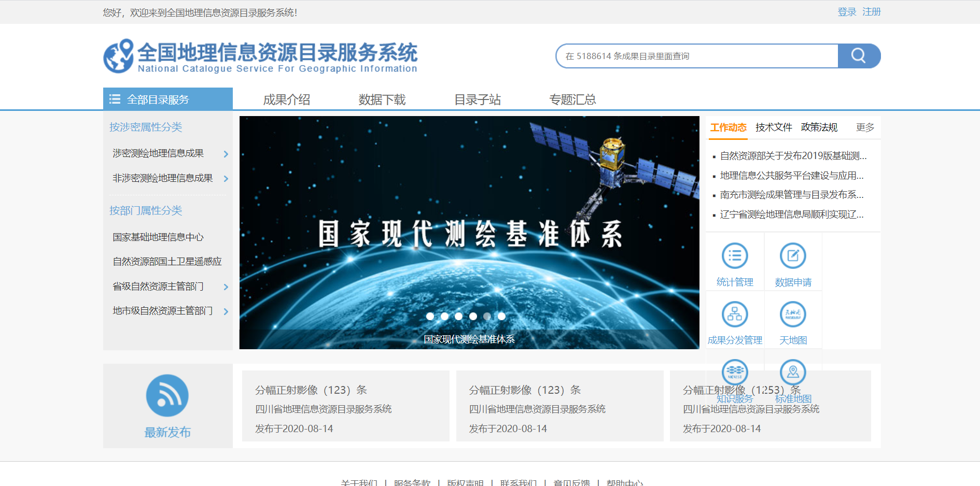Open the 全部目录服务 menu
This screenshot has width=980, height=486.
point(167,99)
